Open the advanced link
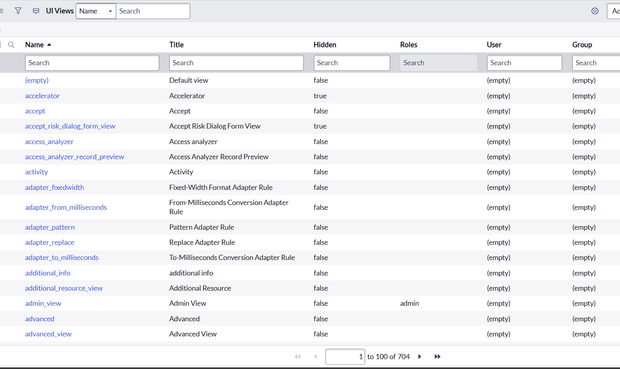 pos(40,319)
